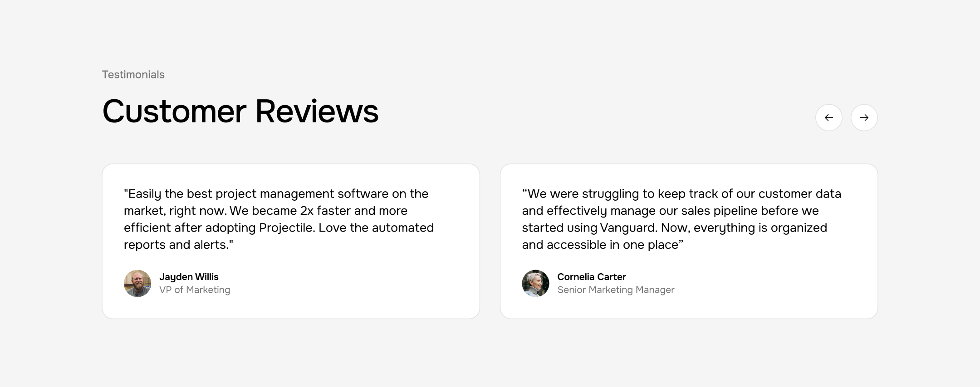980x387 pixels.
Task: Click the name Jayden Willis
Action: tap(189, 276)
